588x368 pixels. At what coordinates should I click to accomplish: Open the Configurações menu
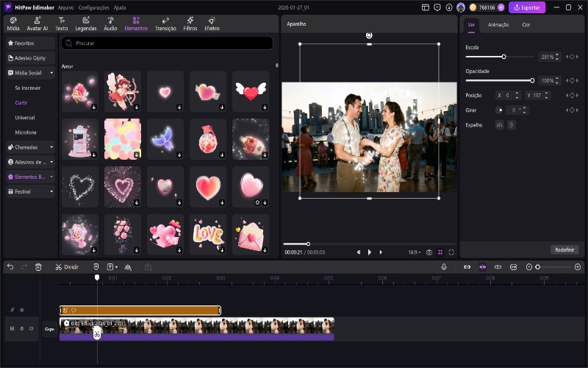[93, 7]
